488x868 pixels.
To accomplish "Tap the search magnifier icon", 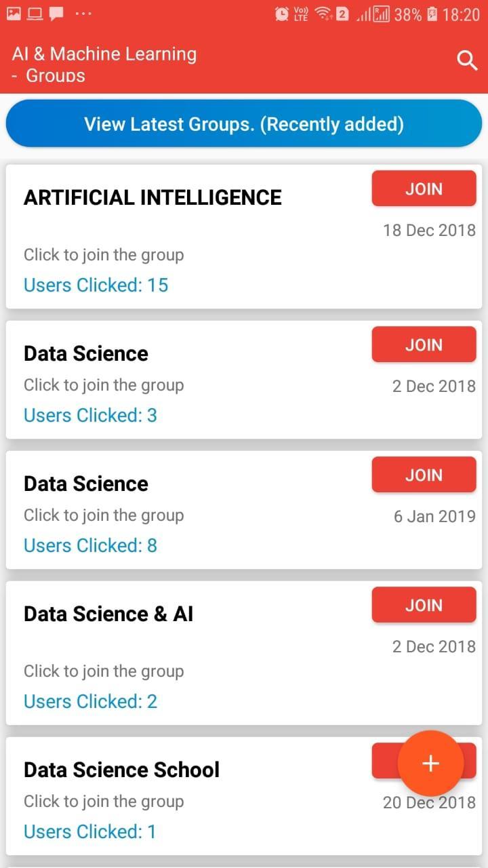I will click(467, 61).
